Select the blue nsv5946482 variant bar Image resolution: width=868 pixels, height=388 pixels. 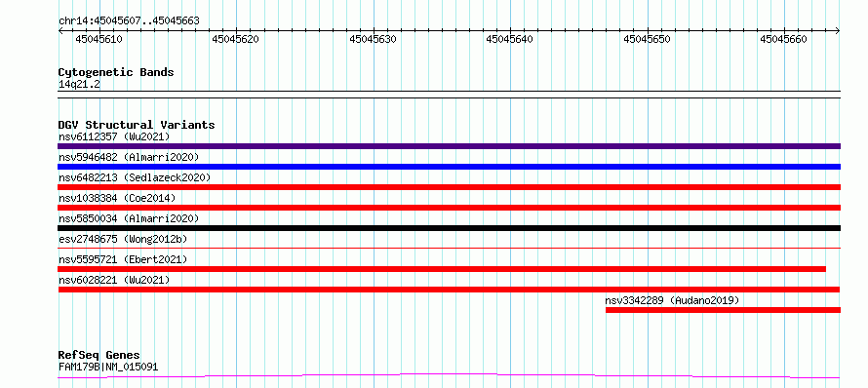coord(449,167)
